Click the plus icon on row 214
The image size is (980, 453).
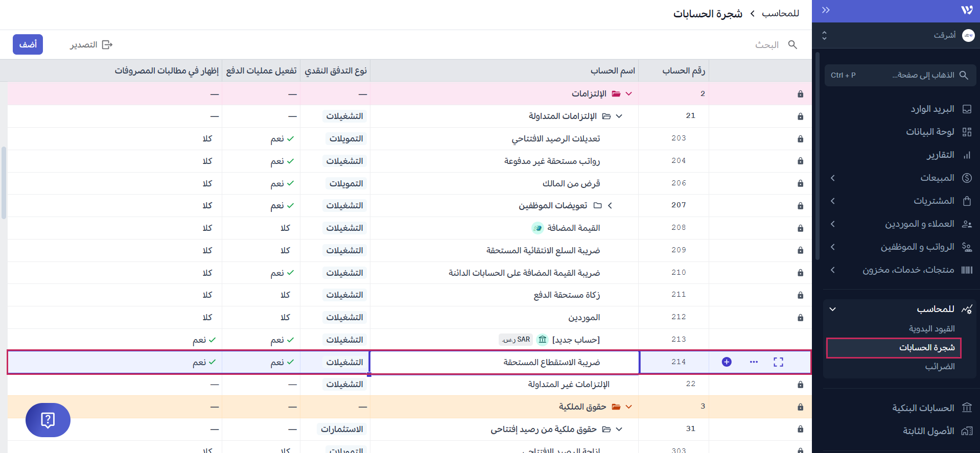726,362
